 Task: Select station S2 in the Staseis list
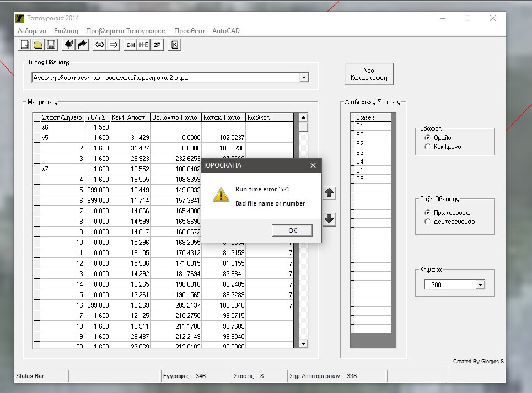point(373,144)
